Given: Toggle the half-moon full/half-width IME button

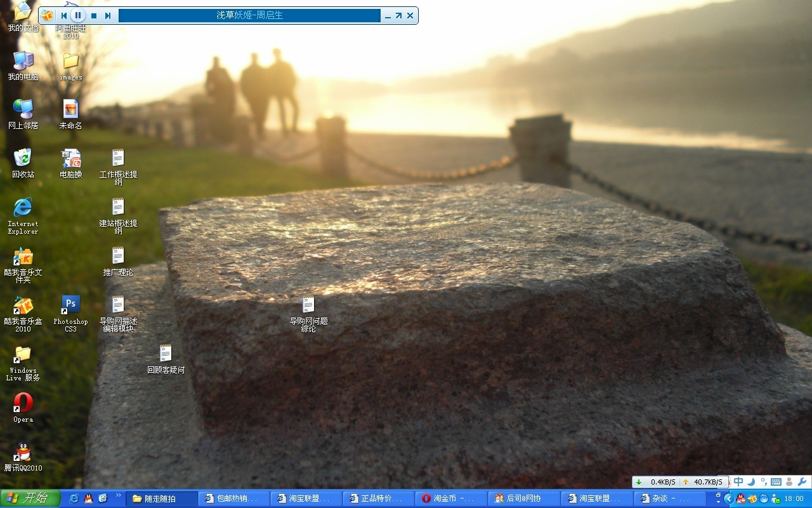Looking at the screenshot, I should [x=751, y=482].
